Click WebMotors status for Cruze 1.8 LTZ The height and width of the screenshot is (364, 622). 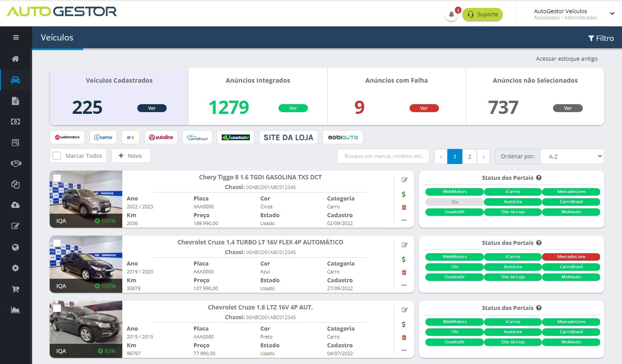coord(454,322)
